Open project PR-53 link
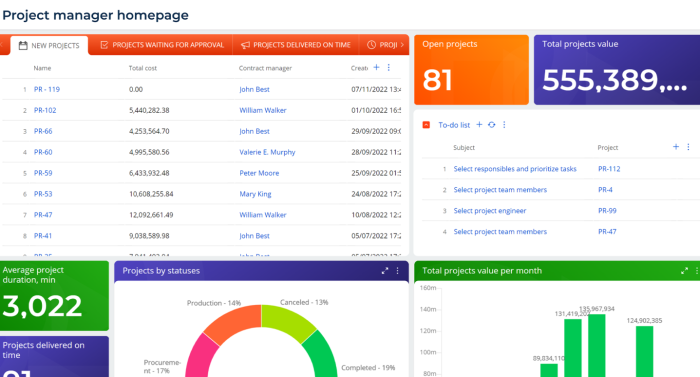700x377 pixels. coord(43,194)
